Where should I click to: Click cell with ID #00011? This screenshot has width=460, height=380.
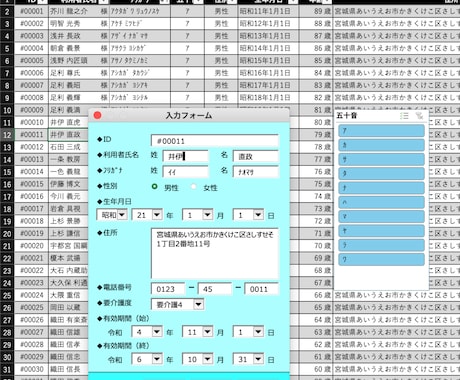coord(32,135)
